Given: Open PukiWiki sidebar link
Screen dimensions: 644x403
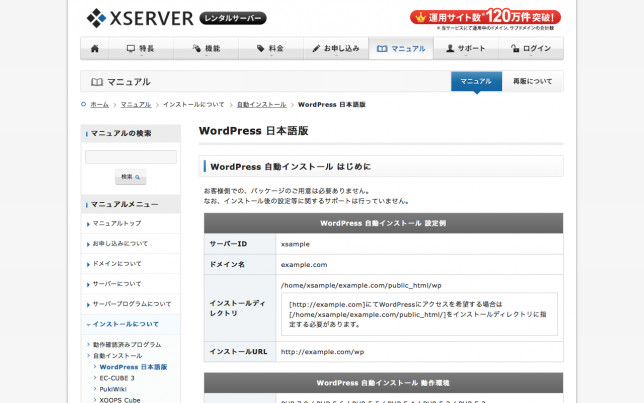Looking at the screenshot, I should (x=113, y=389).
